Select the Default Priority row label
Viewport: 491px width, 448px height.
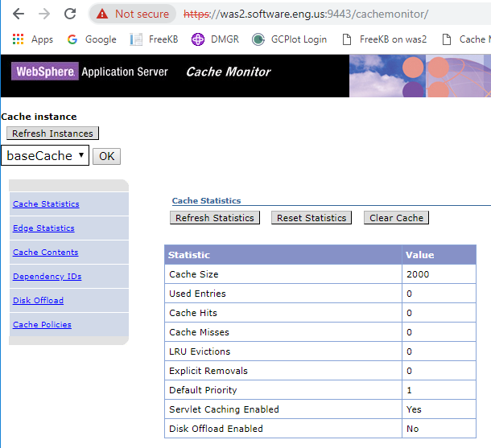coord(203,390)
